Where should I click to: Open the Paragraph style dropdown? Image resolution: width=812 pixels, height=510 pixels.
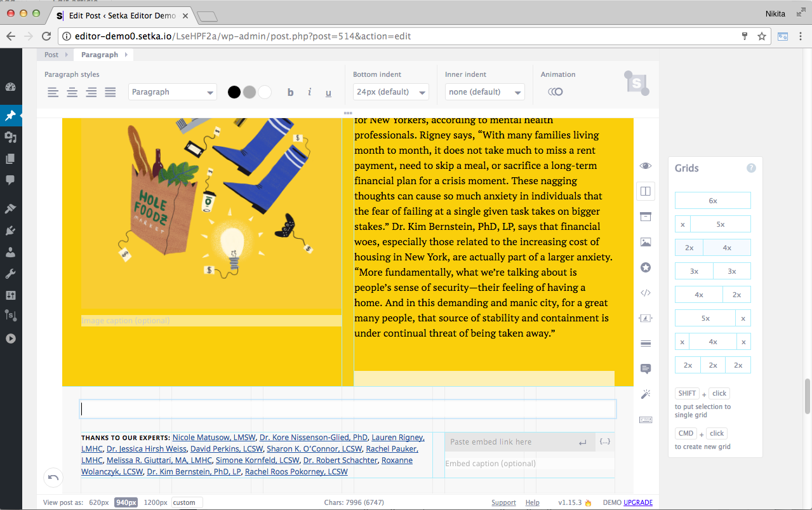172,91
